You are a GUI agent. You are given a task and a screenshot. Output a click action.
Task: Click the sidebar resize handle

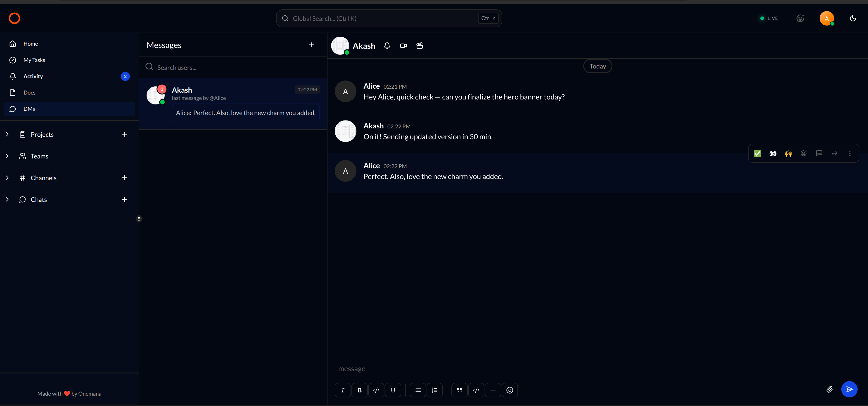(x=139, y=219)
